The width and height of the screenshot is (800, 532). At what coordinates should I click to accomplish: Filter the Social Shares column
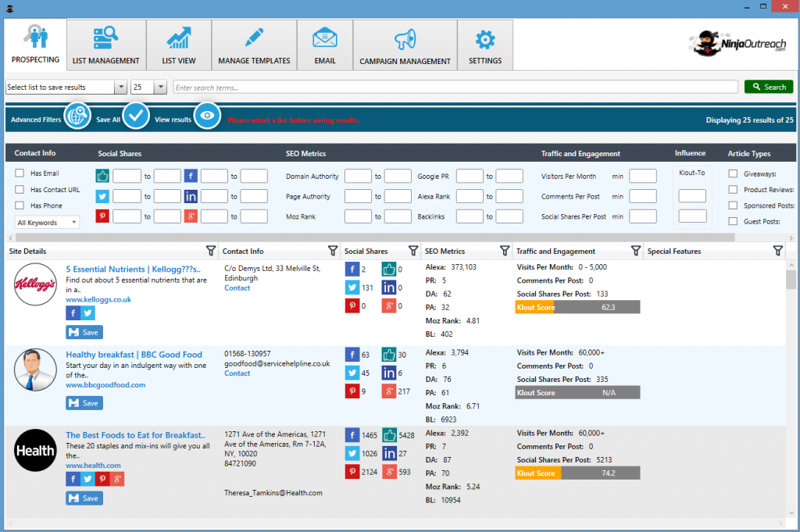[413, 251]
